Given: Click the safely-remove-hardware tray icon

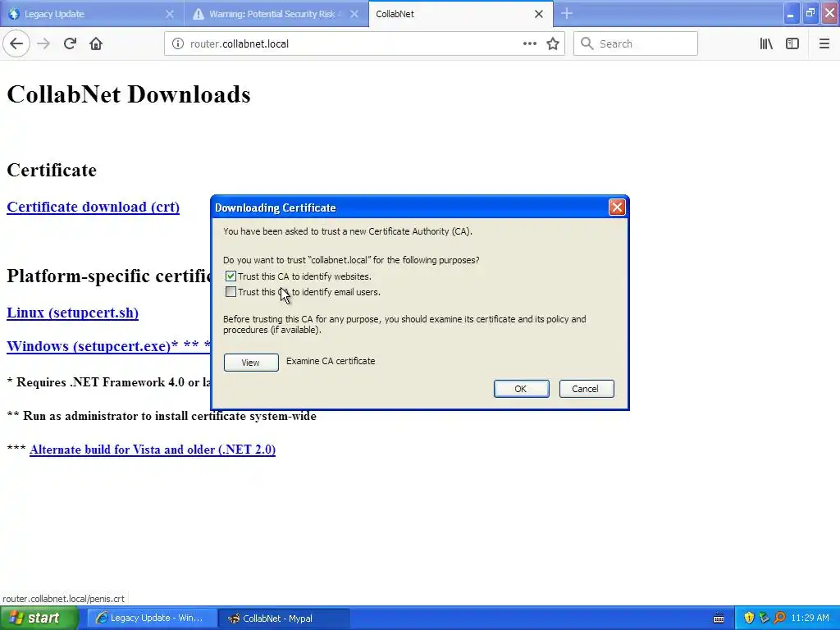Looking at the screenshot, I should (764, 619).
